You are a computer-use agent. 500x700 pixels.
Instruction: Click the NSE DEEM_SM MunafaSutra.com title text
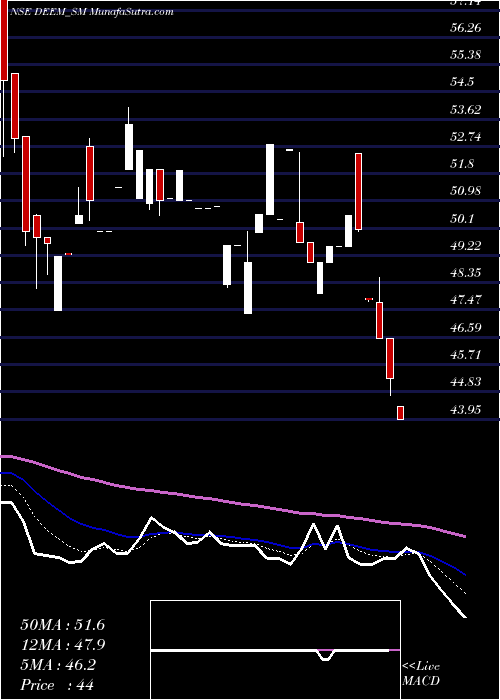click(x=92, y=12)
